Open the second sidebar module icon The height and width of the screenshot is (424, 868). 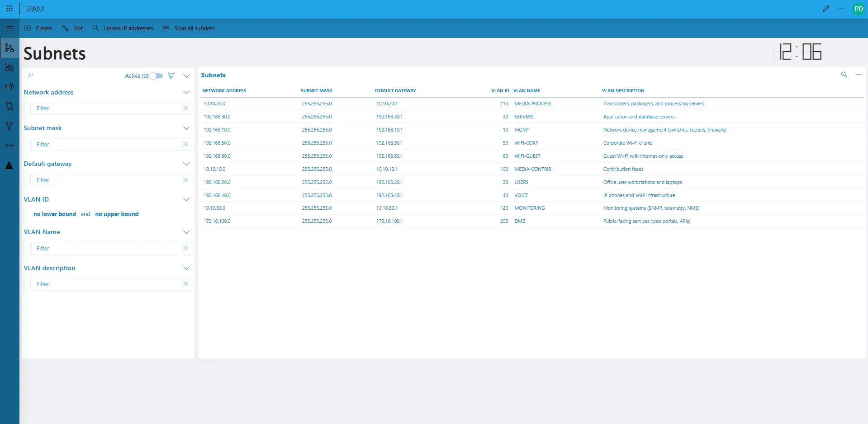(9, 67)
